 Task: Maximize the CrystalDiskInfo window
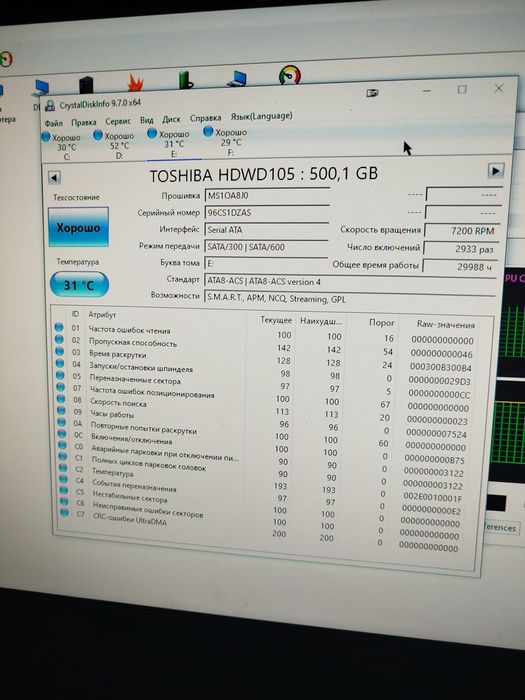(462, 90)
